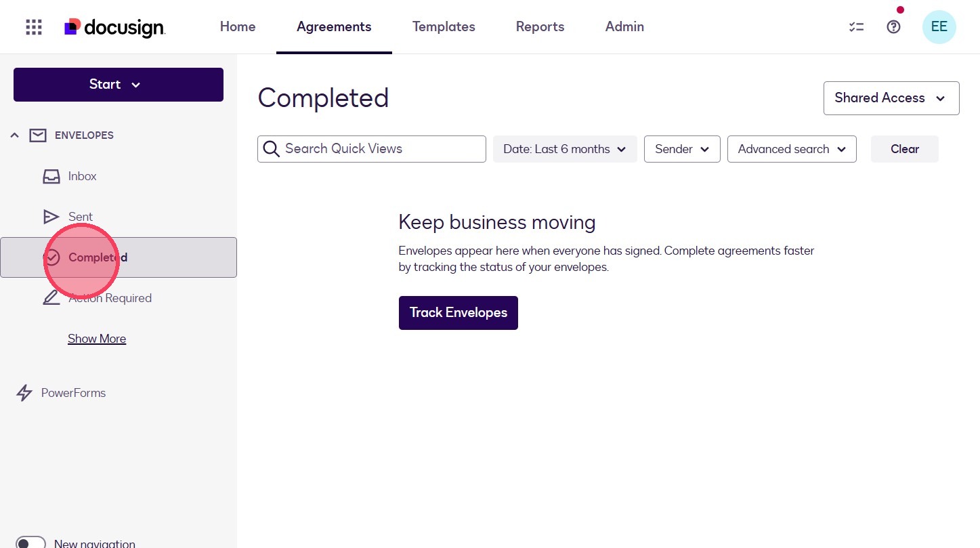The width and height of the screenshot is (980, 548).
Task: Open PowerForms lightning bolt icon
Action: (24, 393)
